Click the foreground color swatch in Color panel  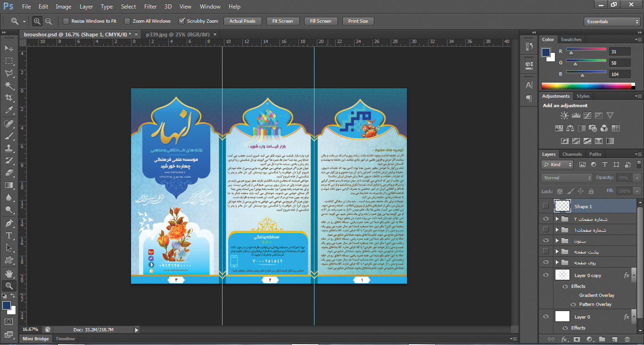tap(546, 52)
